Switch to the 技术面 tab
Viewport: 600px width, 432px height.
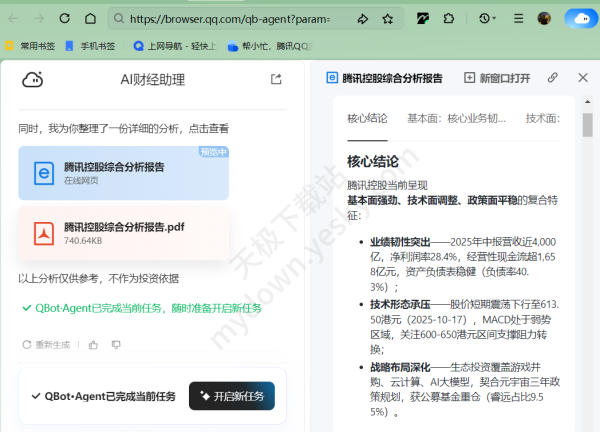coord(542,118)
